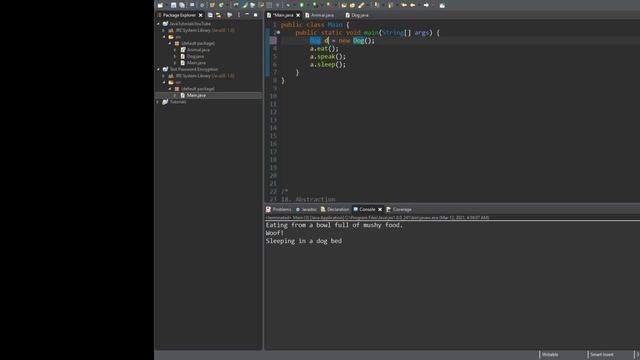Collapse the Bad Password Encryption project
The image size is (640, 360).
coord(158,69)
